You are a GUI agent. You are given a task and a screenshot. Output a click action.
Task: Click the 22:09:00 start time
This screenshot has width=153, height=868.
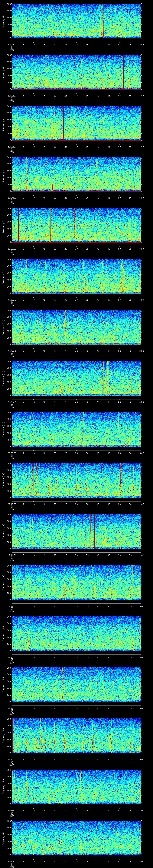12,453
